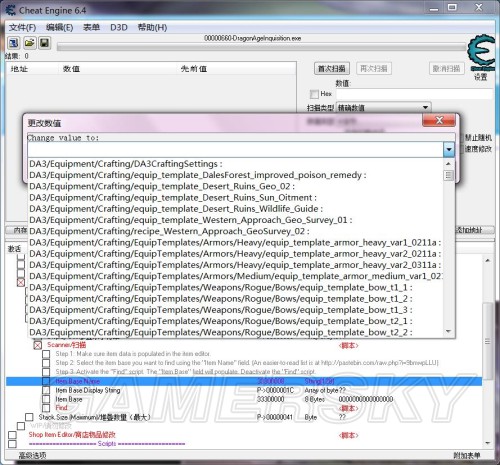Open the Change value to dropdown arrow
Viewport: 500px width, 465px height.
point(449,149)
